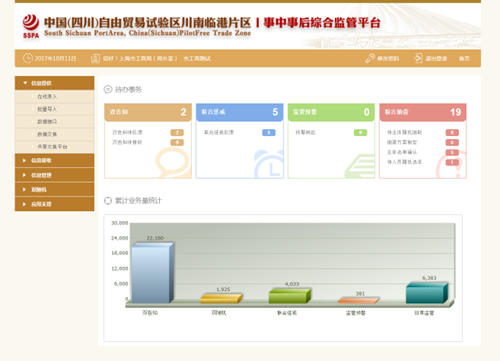Click the orange 381 chart bar
This screenshot has width=500, height=361.
358,300
